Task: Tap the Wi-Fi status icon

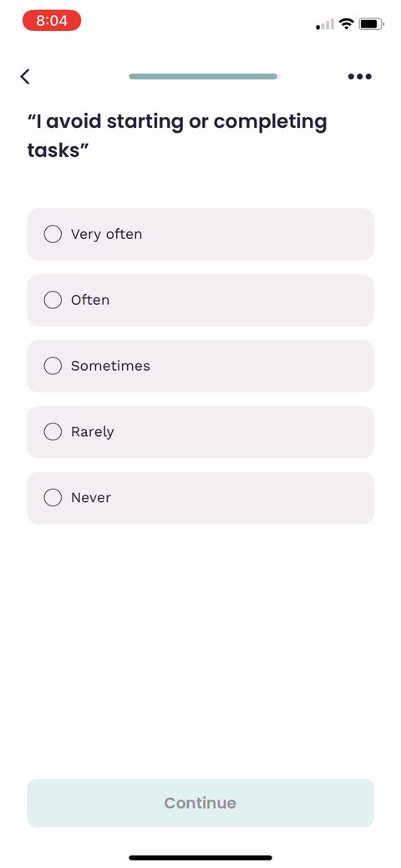Action: pos(347,23)
